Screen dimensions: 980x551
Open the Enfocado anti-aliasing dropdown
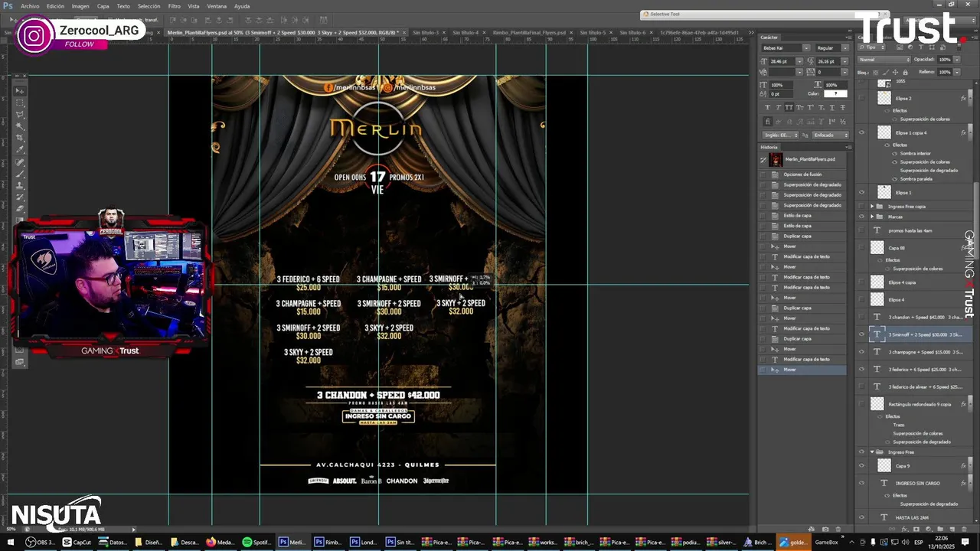pos(831,135)
